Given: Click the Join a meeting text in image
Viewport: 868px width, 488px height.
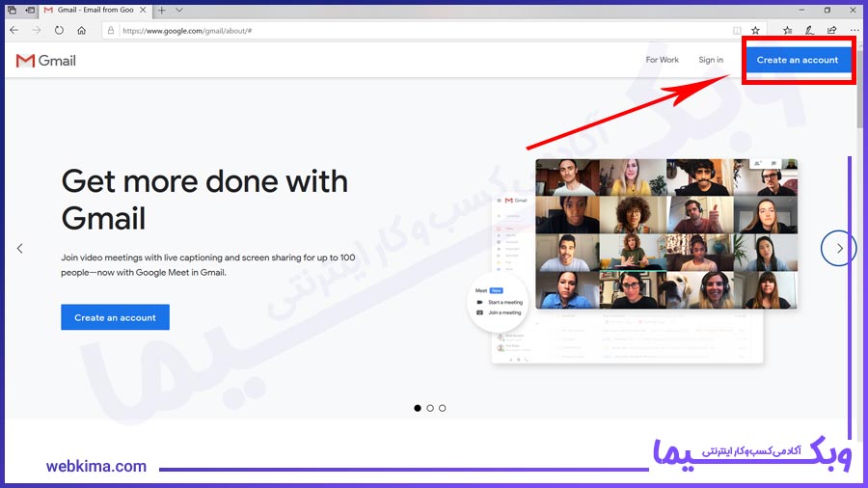Looking at the screenshot, I should pyautogui.click(x=504, y=312).
